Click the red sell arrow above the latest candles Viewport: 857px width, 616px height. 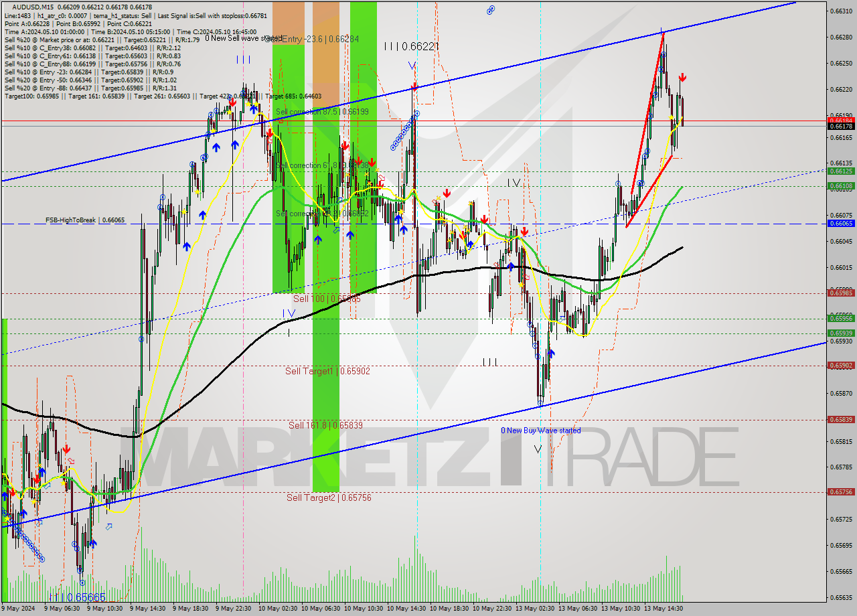click(682, 78)
